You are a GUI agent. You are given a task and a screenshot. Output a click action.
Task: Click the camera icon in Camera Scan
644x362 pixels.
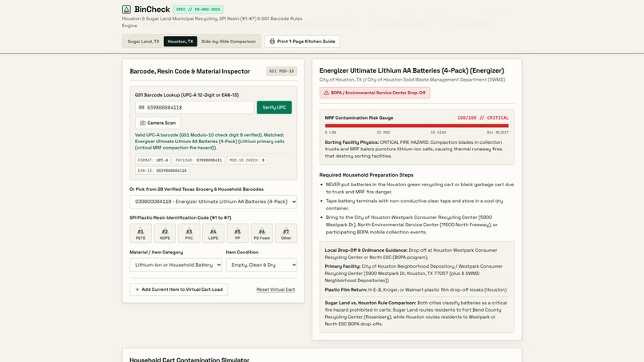point(142,123)
